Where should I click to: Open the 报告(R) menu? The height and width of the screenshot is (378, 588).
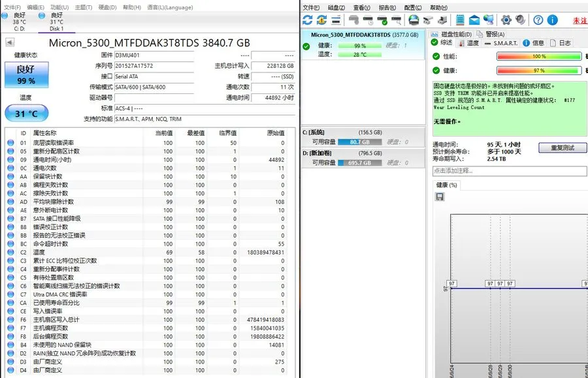click(x=387, y=7)
